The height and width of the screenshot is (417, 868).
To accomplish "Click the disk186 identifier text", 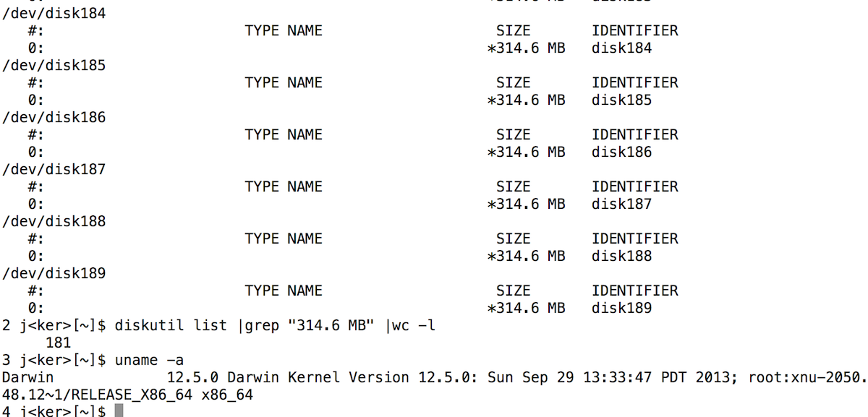I will click(x=621, y=152).
